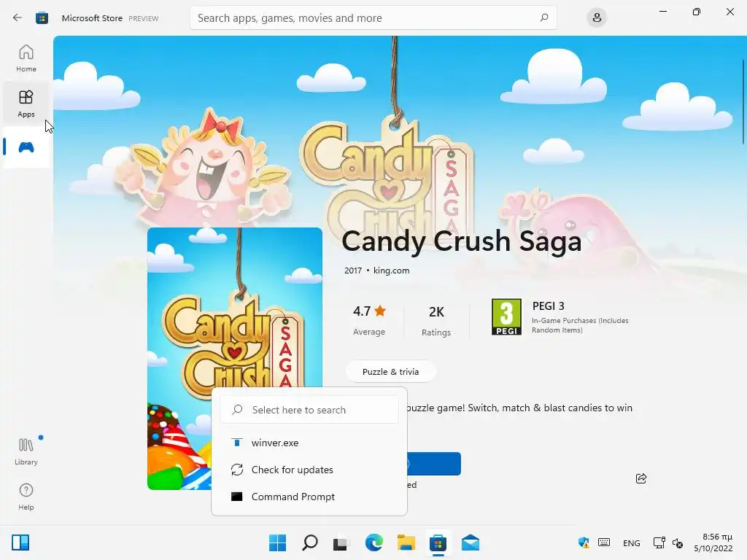Click the muted volume tray icon
This screenshot has width=747, height=560.
tap(678, 542)
